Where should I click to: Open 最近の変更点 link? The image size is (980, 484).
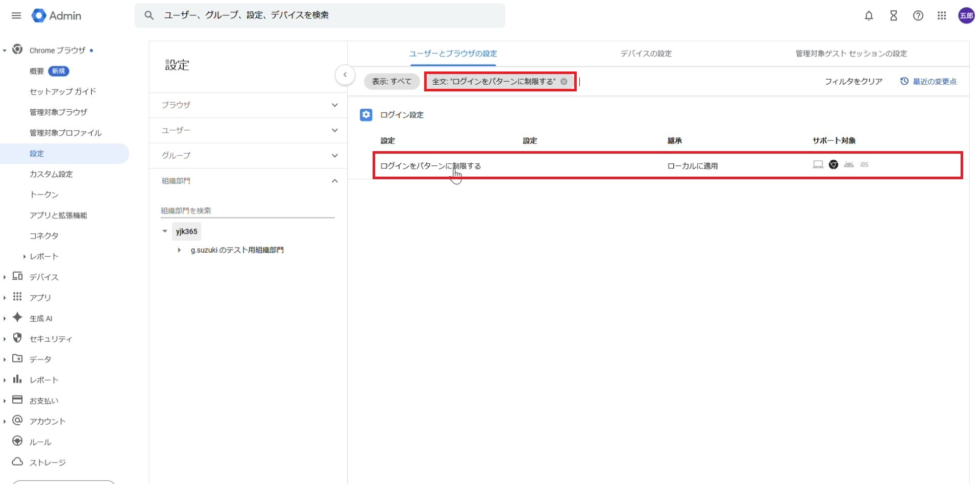click(x=929, y=82)
